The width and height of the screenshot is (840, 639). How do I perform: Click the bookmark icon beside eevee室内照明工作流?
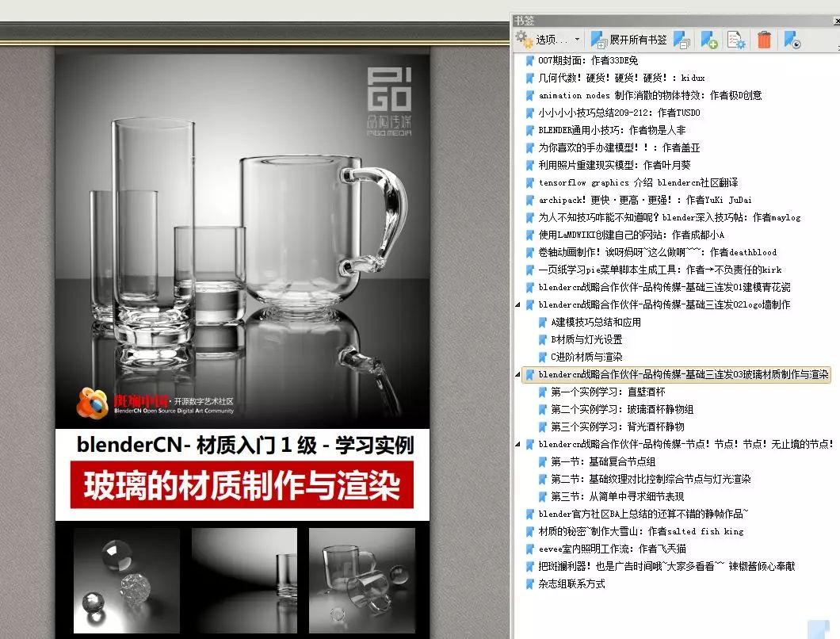point(530,549)
